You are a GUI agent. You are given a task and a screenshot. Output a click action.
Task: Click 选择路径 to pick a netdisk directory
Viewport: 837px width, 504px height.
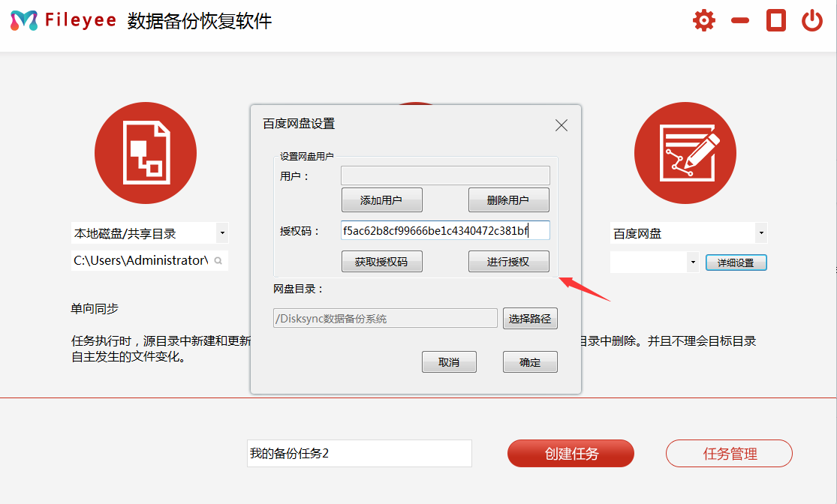(530, 318)
